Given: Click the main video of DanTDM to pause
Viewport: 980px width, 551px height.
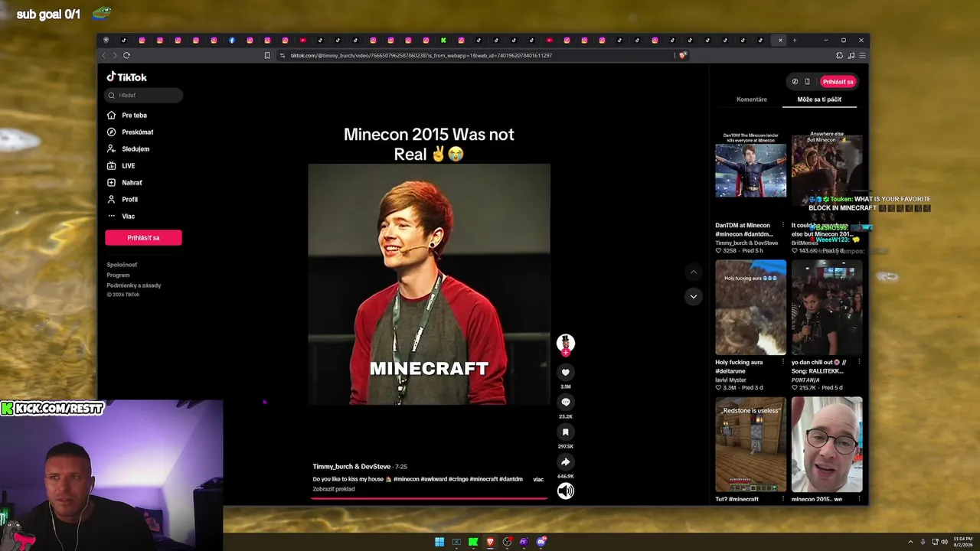Looking at the screenshot, I should tap(429, 284).
